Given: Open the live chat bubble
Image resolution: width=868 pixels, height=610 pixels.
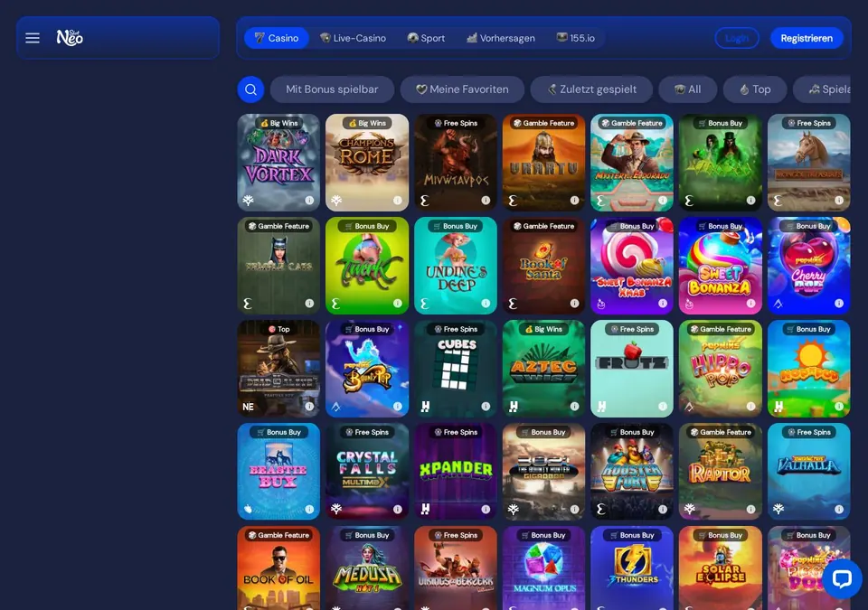Looking at the screenshot, I should pyautogui.click(x=842, y=579).
